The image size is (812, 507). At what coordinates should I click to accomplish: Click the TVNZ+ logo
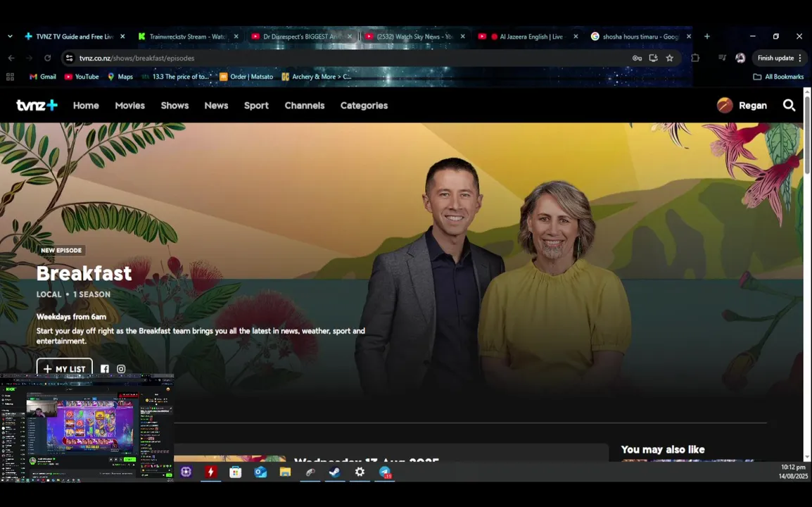(37, 105)
